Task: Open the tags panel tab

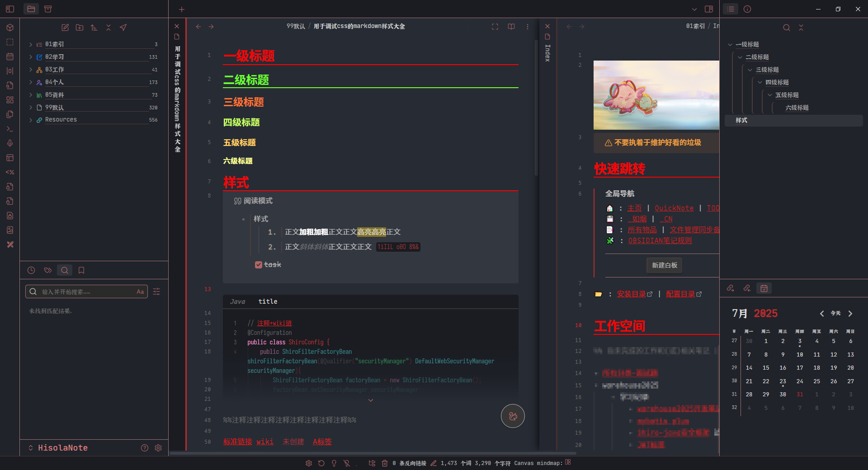Action: pyautogui.click(x=48, y=270)
